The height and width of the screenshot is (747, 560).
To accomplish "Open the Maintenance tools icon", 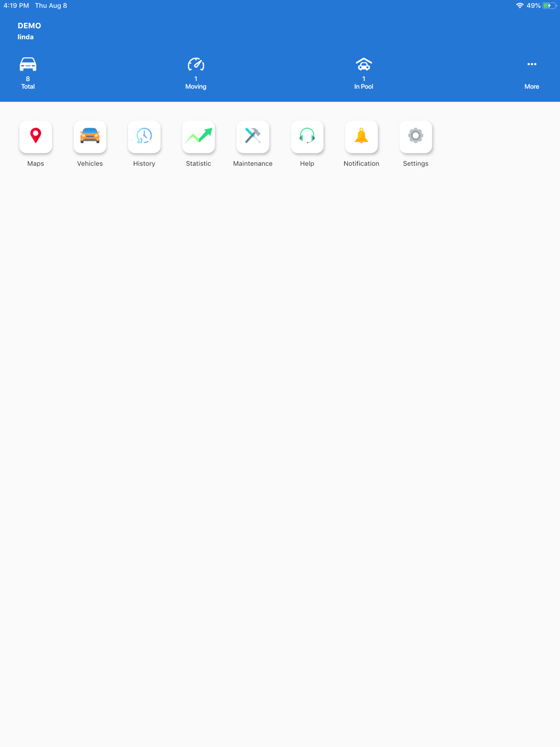I will click(253, 136).
